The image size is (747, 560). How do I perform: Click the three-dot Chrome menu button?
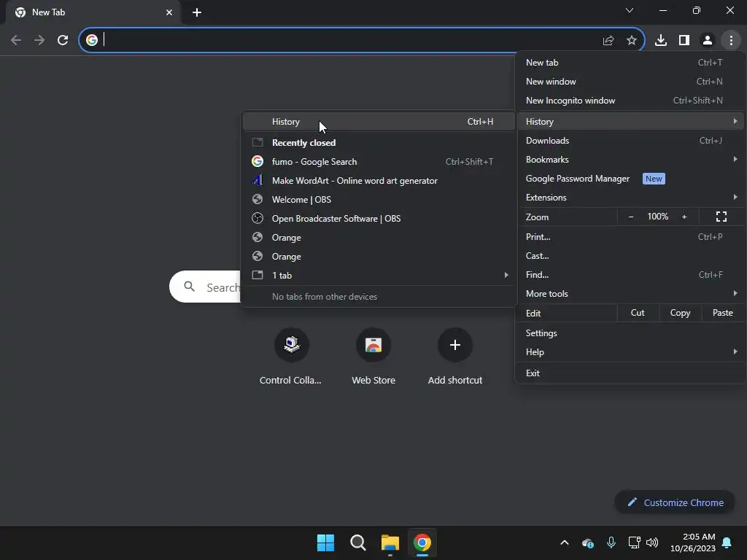[x=731, y=41]
